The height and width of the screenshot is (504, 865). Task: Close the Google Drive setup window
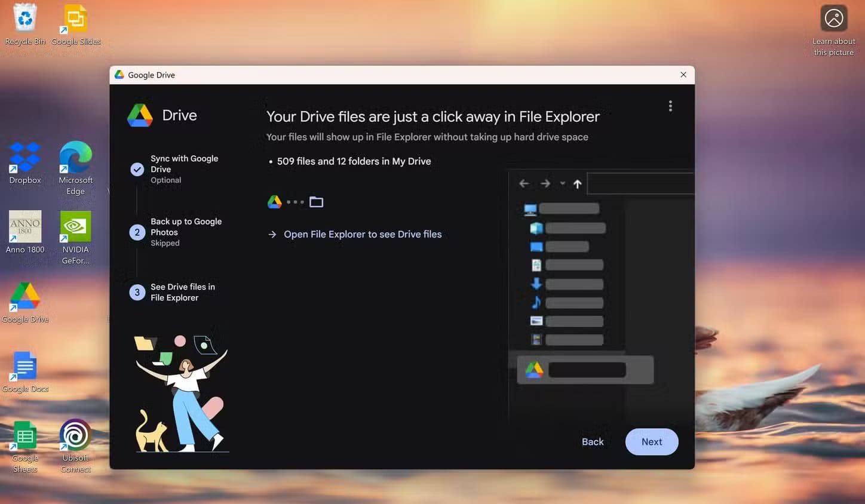pyautogui.click(x=683, y=75)
